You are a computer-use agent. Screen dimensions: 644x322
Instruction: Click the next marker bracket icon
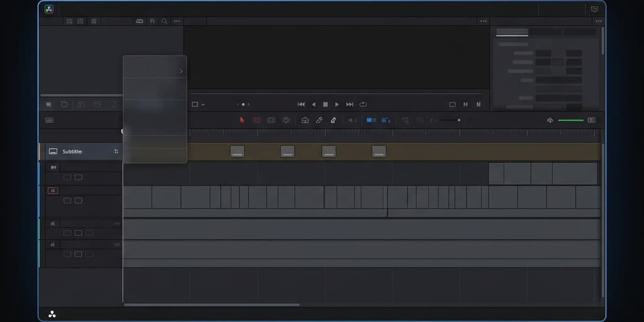[x=479, y=105]
